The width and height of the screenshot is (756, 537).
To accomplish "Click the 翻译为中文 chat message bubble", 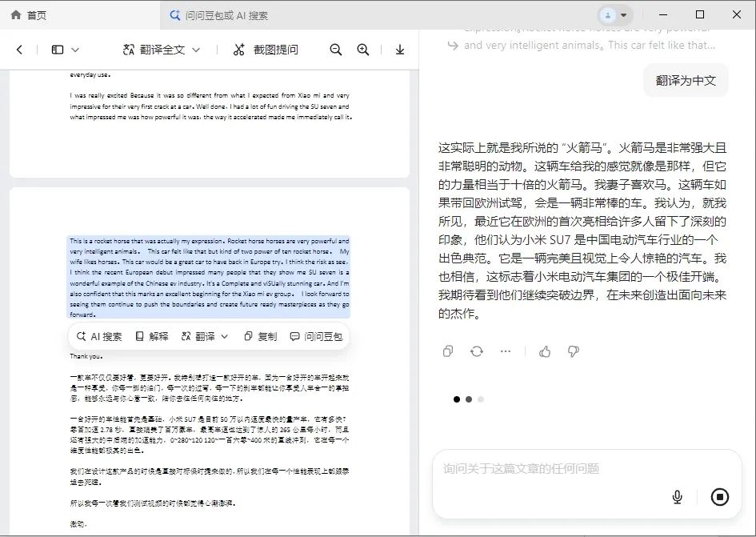I will coord(686,80).
